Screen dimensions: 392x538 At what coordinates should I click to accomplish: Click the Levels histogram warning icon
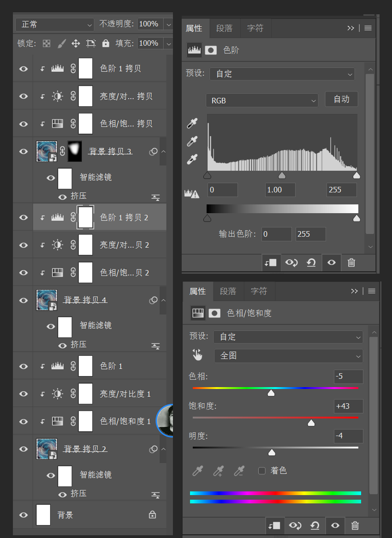coord(192,194)
